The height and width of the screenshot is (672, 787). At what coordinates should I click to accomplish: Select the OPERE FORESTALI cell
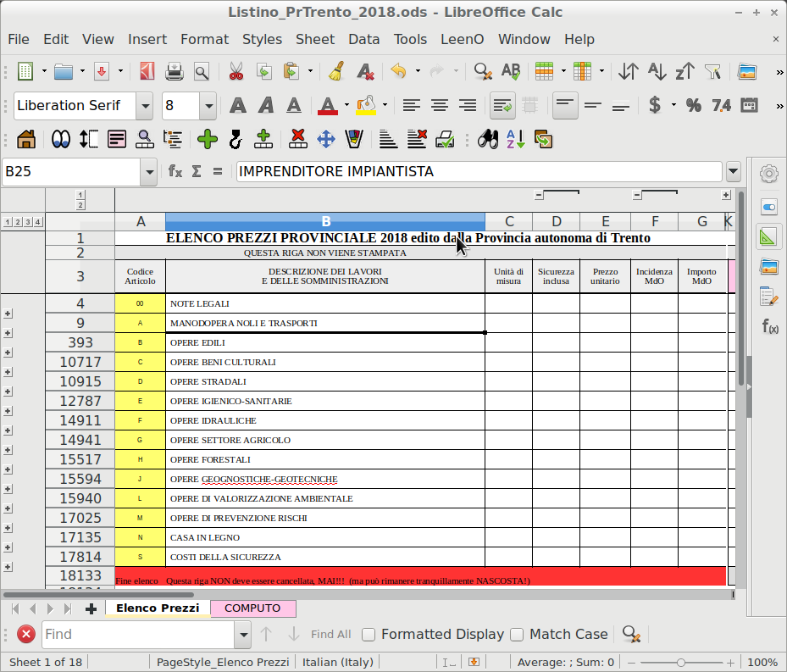pos(325,459)
